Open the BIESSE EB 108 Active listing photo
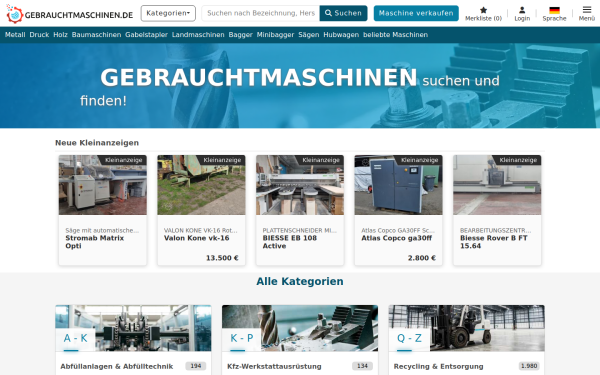Image resolution: width=600 pixels, height=375 pixels. pyautogui.click(x=300, y=185)
